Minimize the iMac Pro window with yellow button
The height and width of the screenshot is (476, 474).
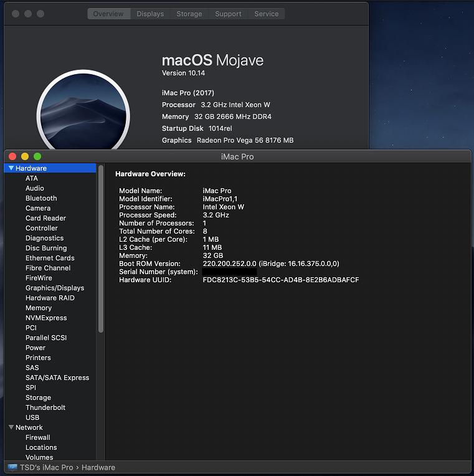25,156
